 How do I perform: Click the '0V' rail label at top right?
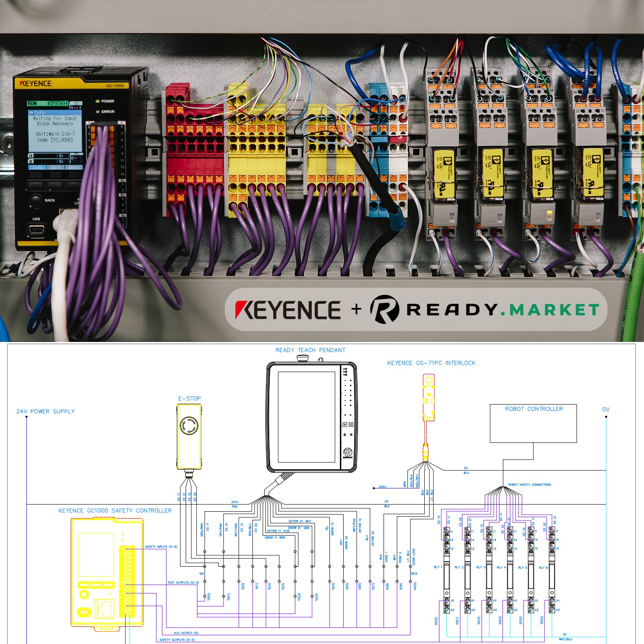tap(606, 409)
